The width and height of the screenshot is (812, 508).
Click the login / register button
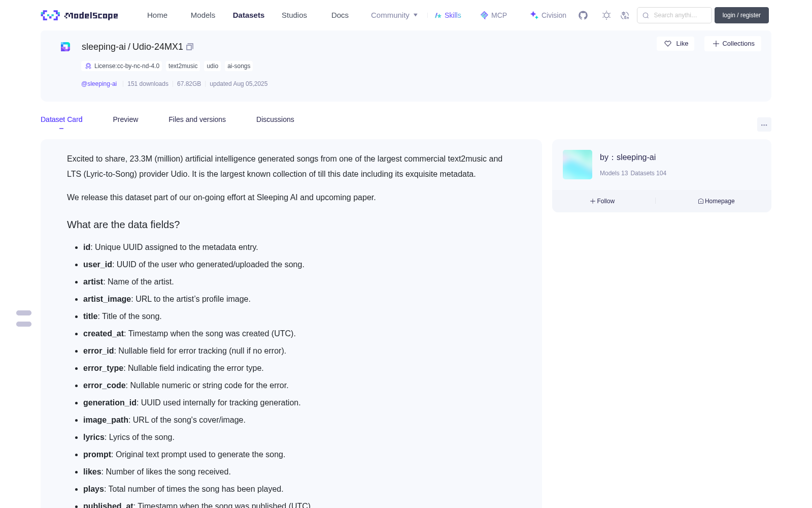(741, 15)
